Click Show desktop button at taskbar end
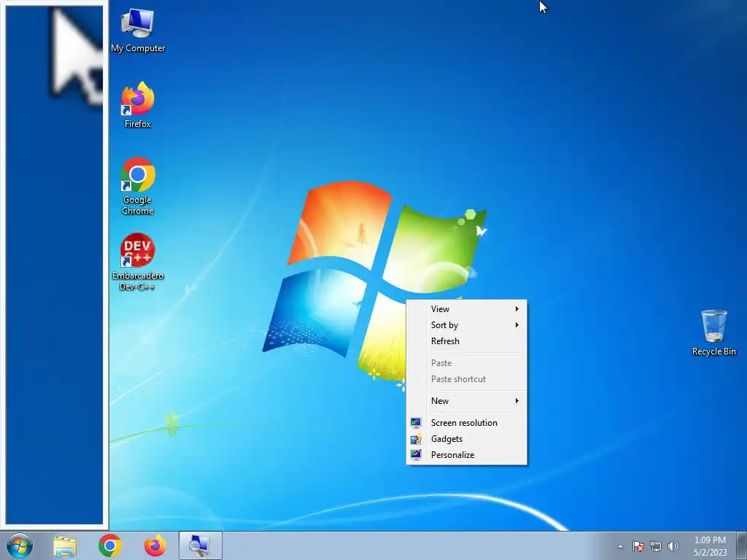 (742, 545)
